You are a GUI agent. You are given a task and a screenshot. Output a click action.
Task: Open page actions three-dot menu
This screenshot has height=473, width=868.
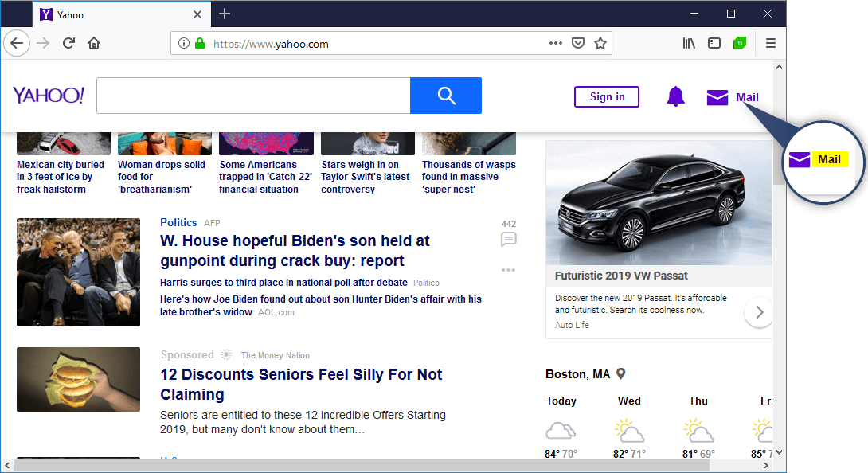click(556, 43)
